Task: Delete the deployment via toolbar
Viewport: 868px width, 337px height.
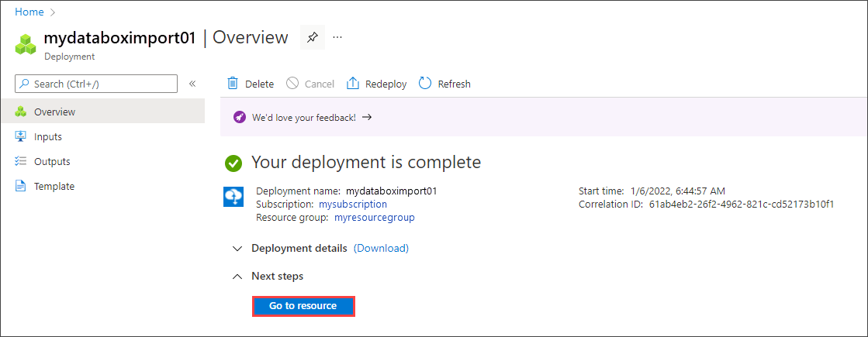Action: click(251, 84)
